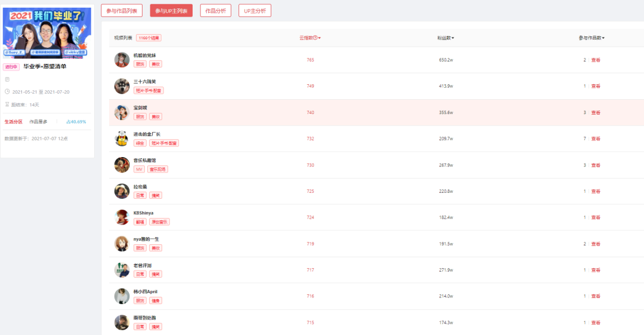Open avatar of 韩小四April
The width and height of the screenshot is (644, 335).
click(122, 296)
